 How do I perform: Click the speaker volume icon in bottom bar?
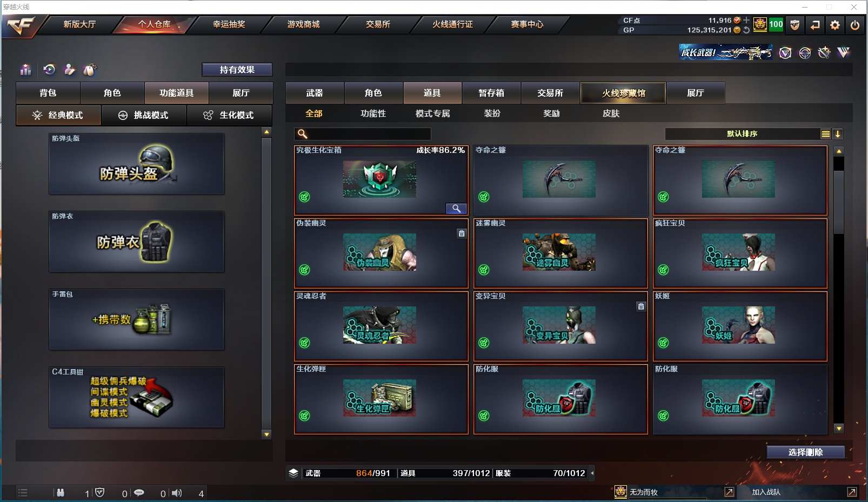click(x=177, y=493)
